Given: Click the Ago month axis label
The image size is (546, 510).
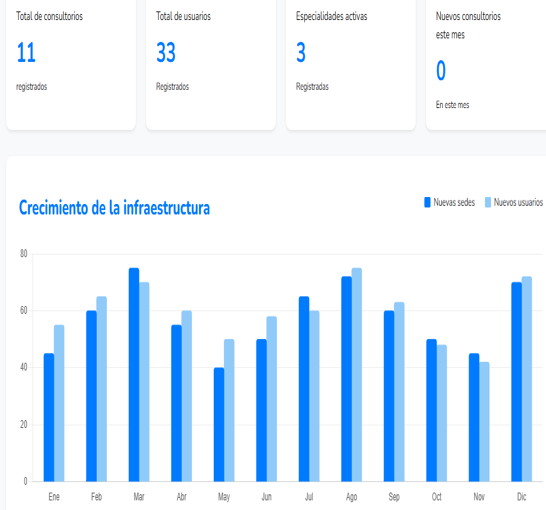Looking at the screenshot, I should tap(352, 497).
